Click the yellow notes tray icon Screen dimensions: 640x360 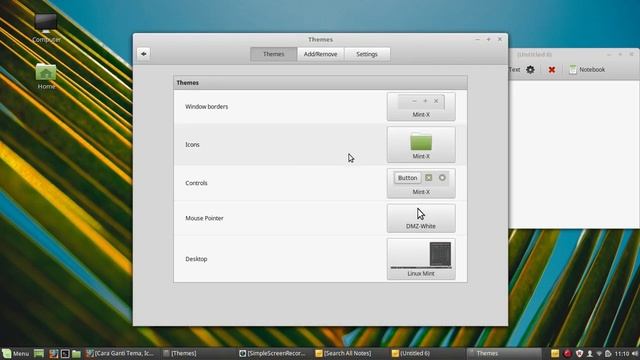[x=555, y=353]
